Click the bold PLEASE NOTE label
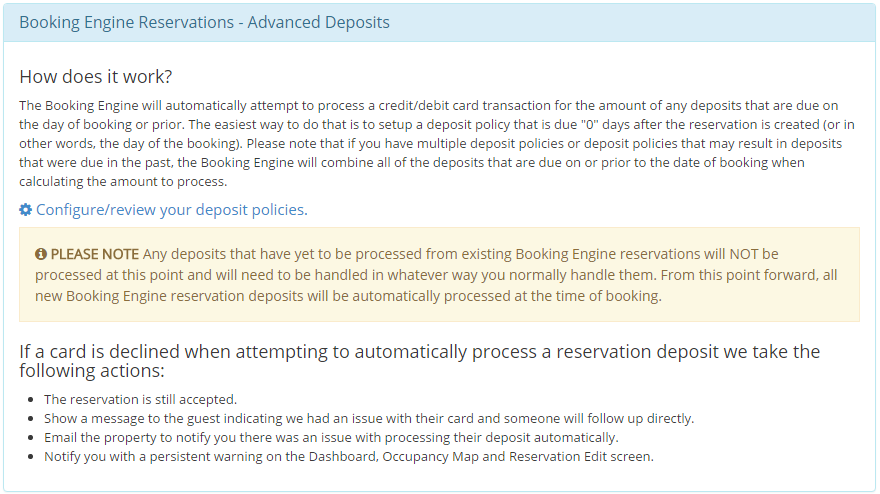 (95, 255)
